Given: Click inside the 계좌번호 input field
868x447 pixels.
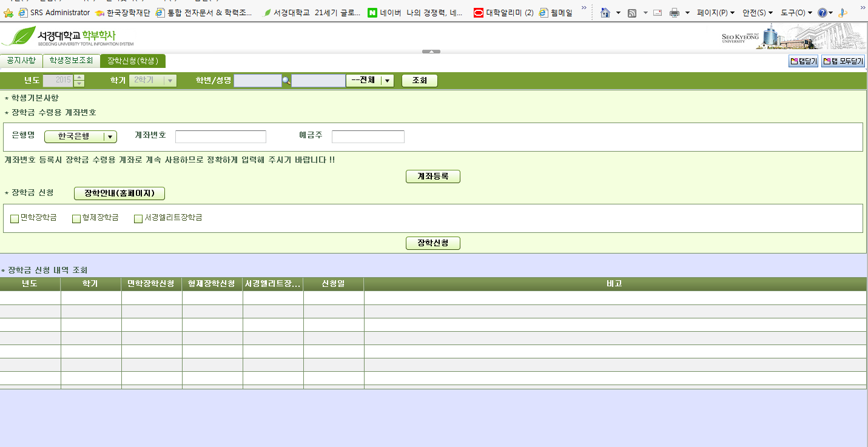Looking at the screenshot, I should tap(220, 136).
